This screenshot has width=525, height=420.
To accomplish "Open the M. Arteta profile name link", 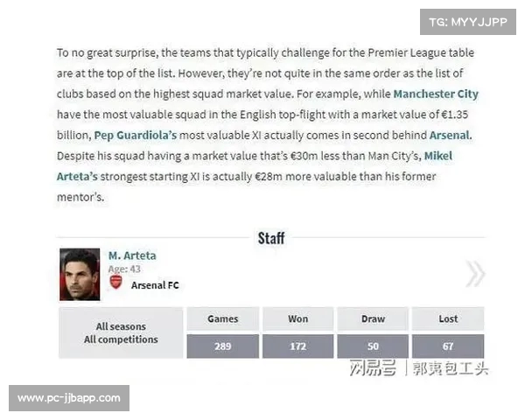I will point(132,255).
